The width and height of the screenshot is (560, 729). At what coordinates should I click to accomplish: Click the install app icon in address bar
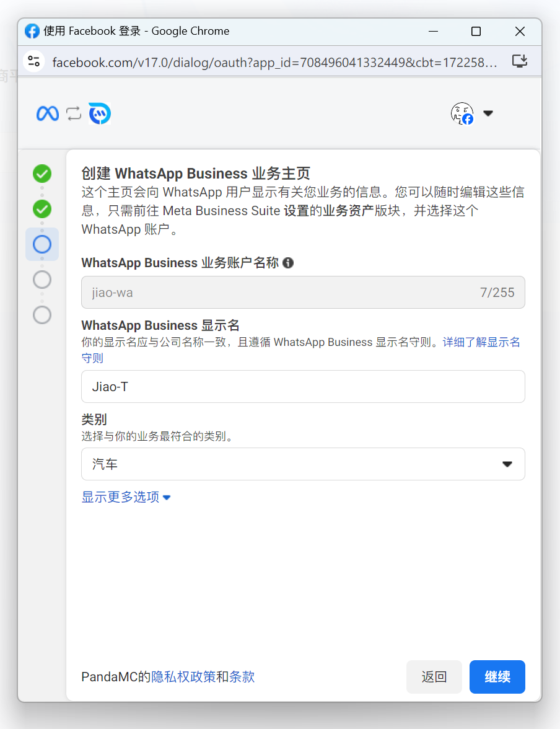tap(519, 61)
